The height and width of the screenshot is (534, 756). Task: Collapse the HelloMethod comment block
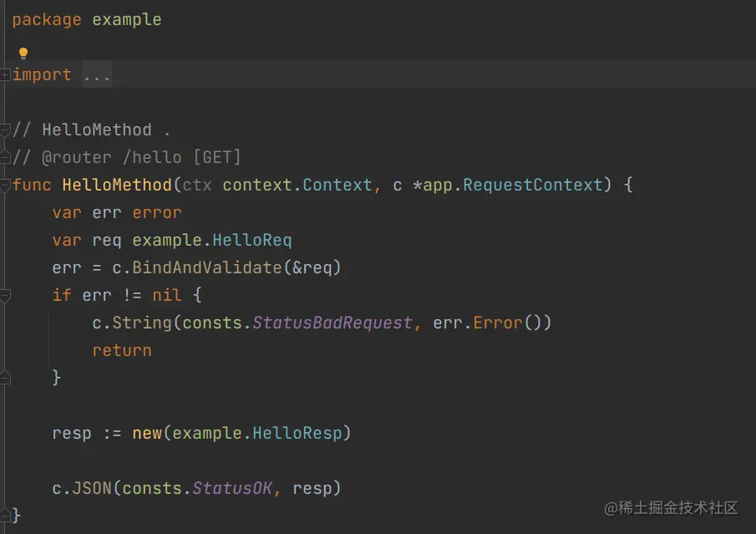(x=5, y=130)
